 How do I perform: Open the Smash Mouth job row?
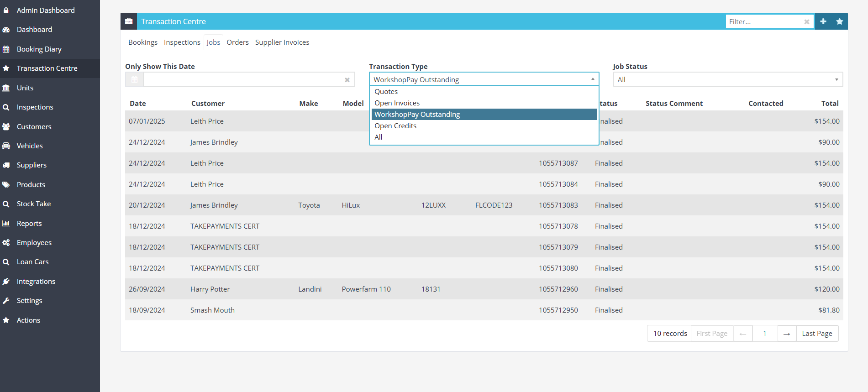(484, 310)
